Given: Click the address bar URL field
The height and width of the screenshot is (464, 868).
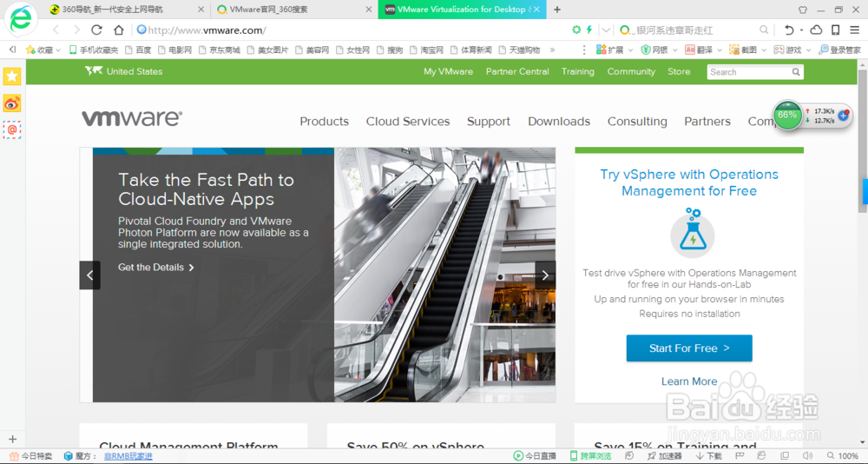Looking at the screenshot, I should point(354,30).
